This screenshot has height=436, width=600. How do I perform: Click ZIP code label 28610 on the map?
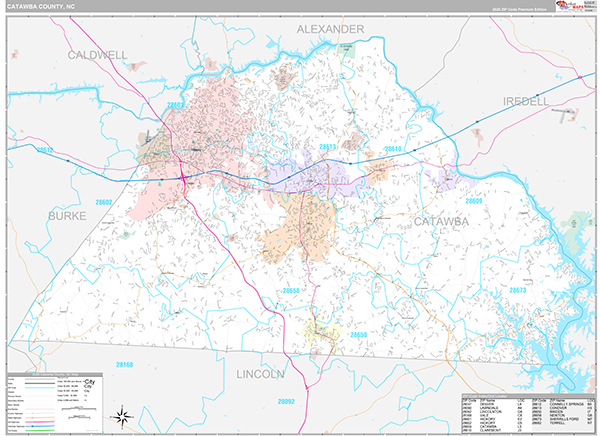pos(393,149)
